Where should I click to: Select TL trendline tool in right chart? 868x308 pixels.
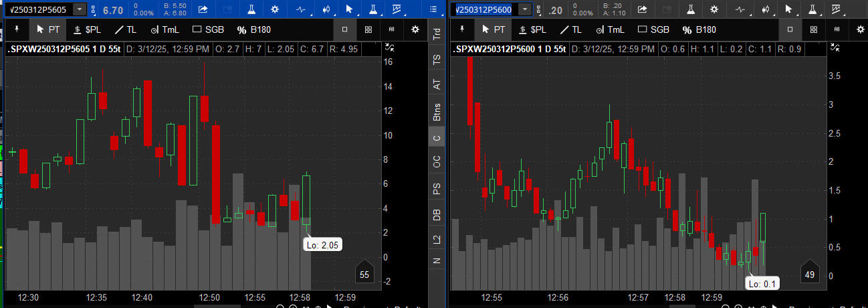[570, 29]
